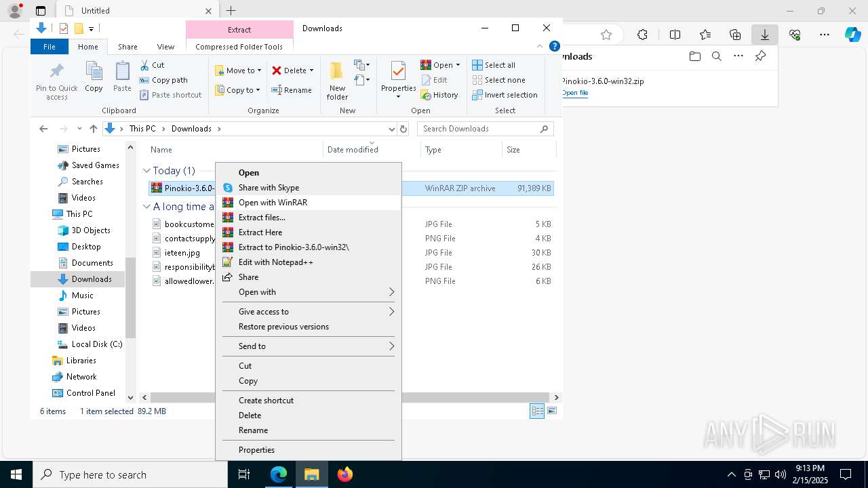Click Open file link in Edge
Viewport: 868px width, 488px height.
(x=575, y=93)
